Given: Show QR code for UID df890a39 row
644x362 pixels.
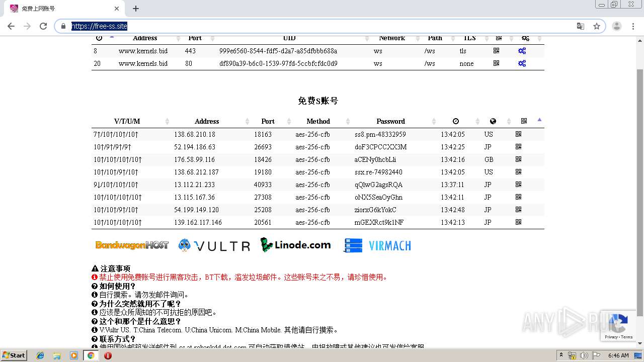Looking at the screenshot, I should point(496,63).
